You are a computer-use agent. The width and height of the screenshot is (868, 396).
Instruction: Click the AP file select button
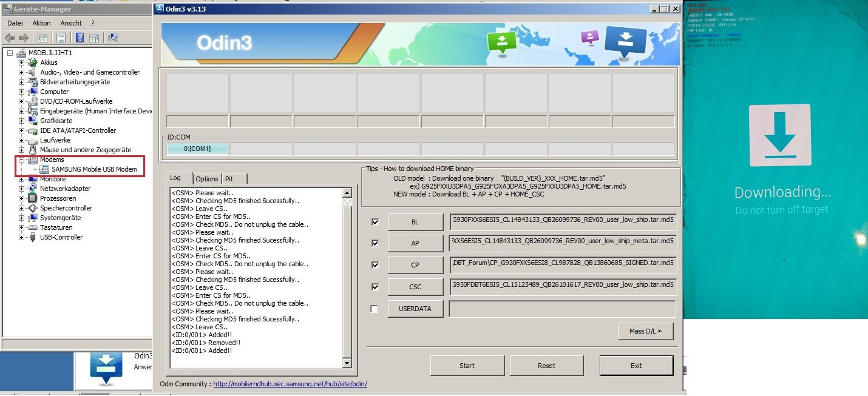click(415, 243)
